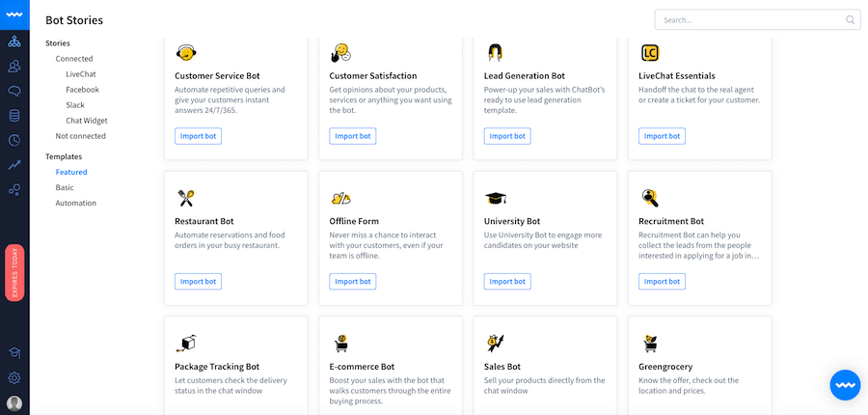Viewport: 868px width, 415px height.
Task: Click the search magnifier icon
Action: coord(851,20)
